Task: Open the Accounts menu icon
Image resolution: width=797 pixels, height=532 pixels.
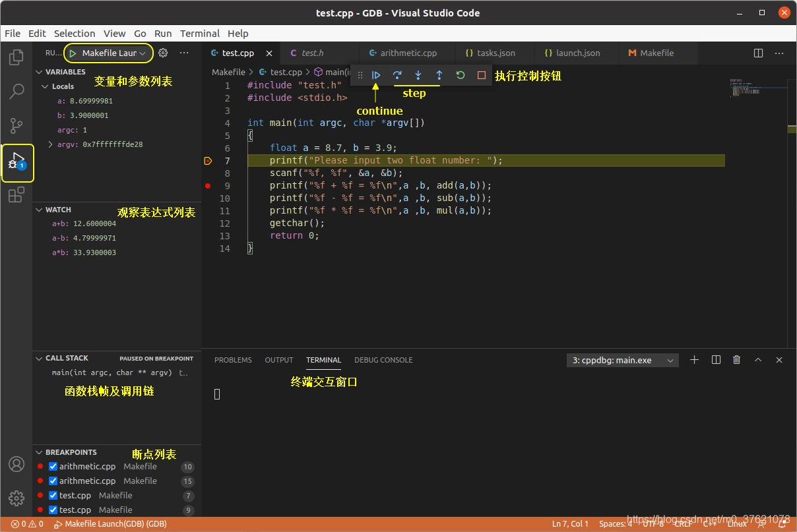Action: [x=16, y=463]
